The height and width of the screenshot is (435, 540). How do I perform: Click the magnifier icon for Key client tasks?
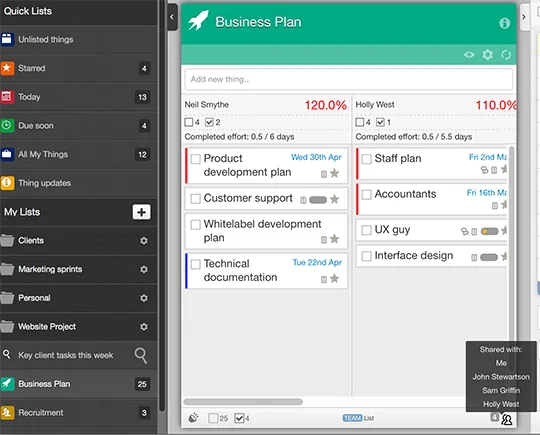[141, 355]
